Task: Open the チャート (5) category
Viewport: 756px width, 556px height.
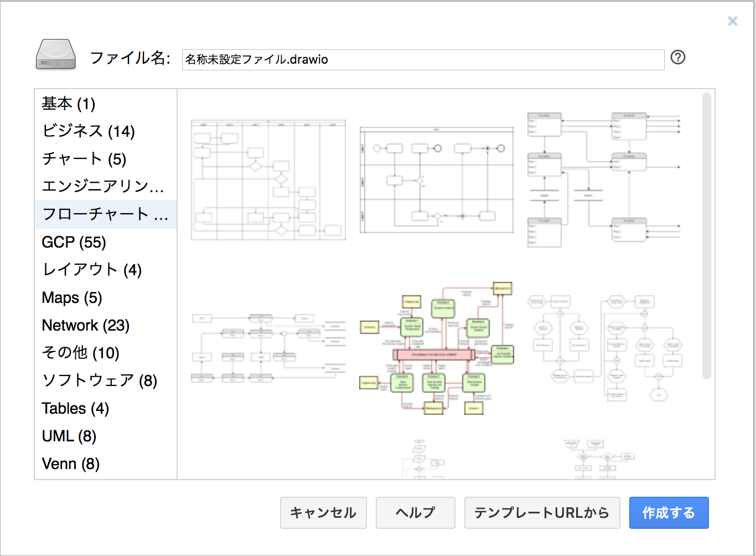Action: point(84,159)
